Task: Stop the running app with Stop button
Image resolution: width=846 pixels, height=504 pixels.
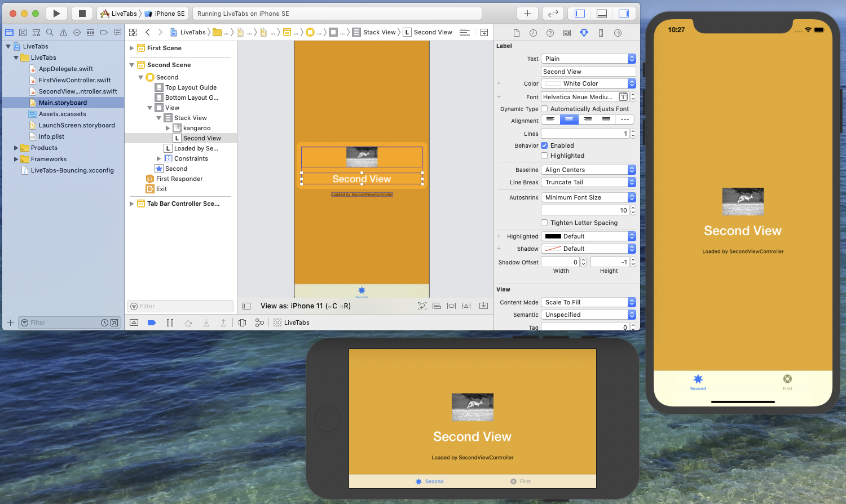Action: 82,14
